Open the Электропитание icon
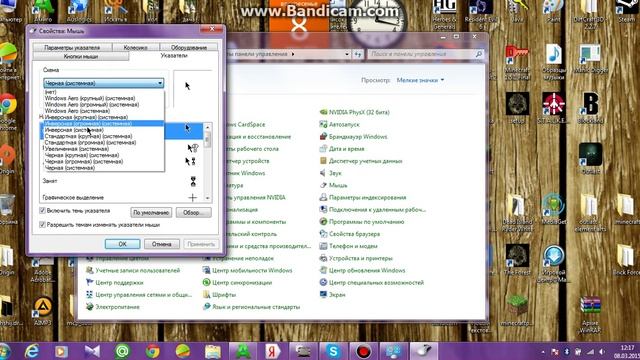 pos(90,307)
